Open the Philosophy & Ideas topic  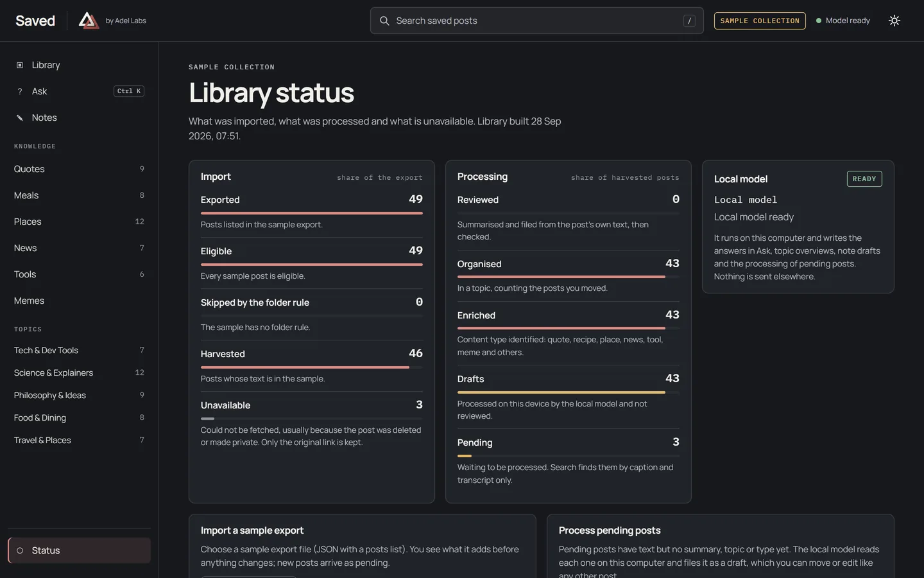click(79, 395)
